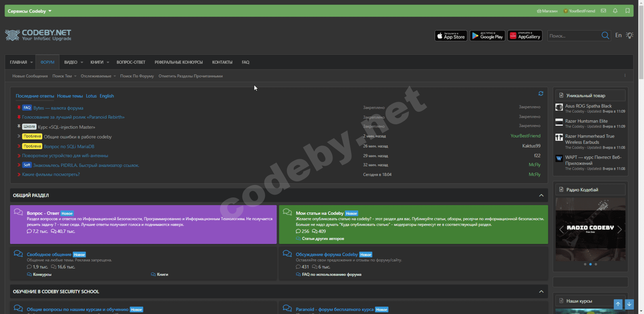Click the Радио Кодебай widget document icon
Image resolution: width=644 pixels, height=314 pixels.
(x=561, y=189)
